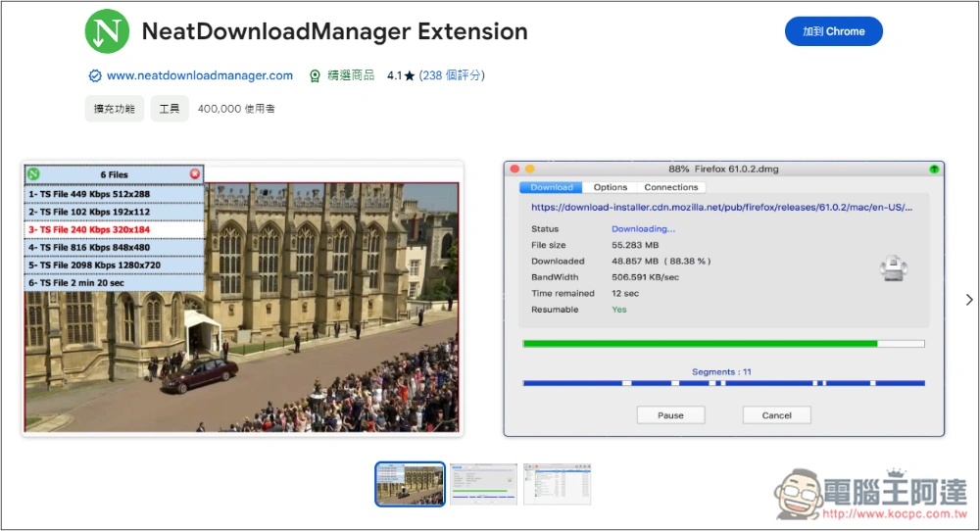Click the printer-like file icon in download dialog
The height and width of the screenshot is (531, 980).
pos(893,268)
